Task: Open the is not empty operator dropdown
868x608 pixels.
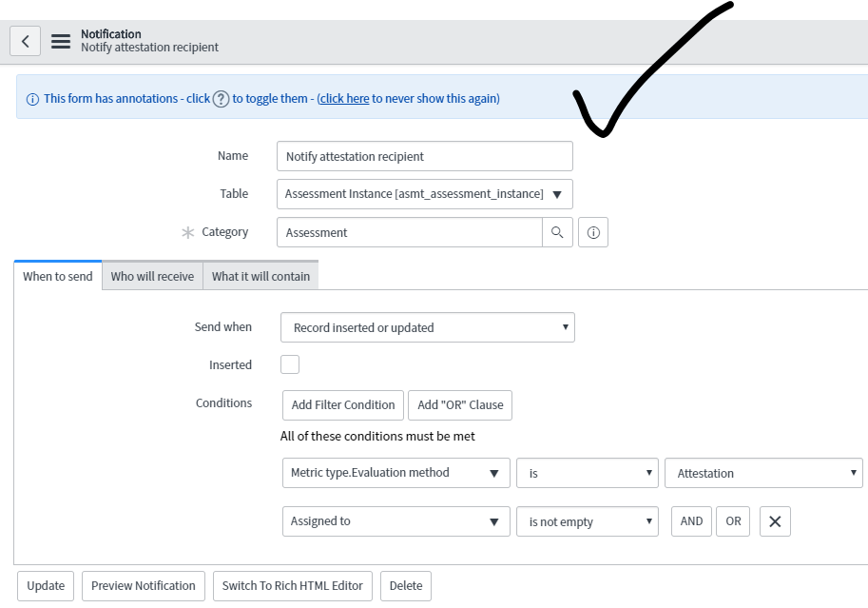Action: tap(587, 520)
